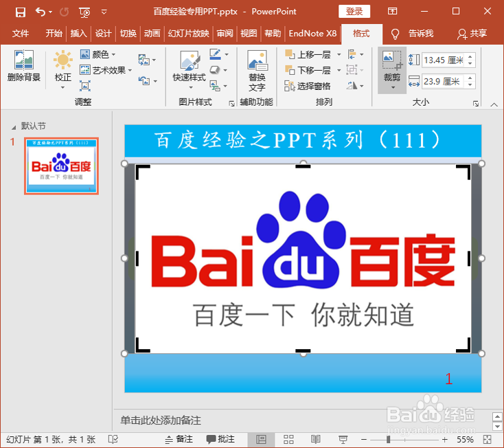Click the zoom slider handle

[x=388, y=439]
